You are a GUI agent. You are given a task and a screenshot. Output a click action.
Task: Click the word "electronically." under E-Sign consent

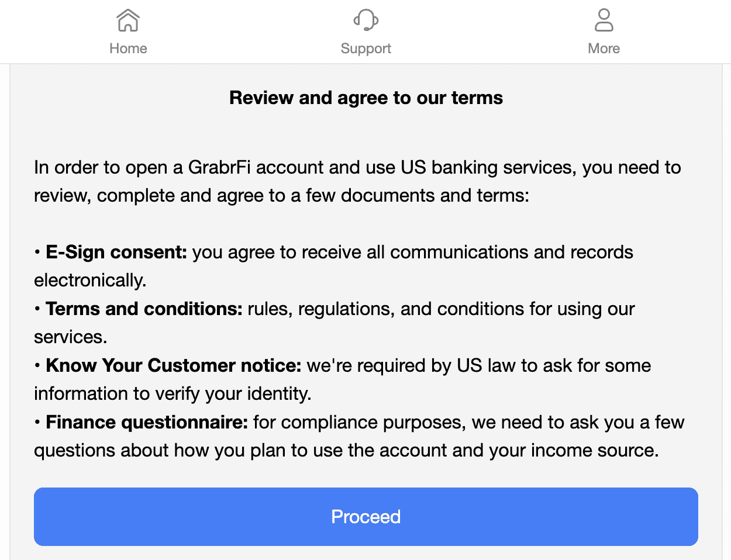click(90, 281)
